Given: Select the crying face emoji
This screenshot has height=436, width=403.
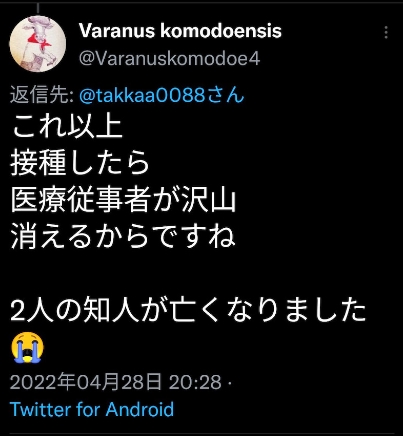Looking at the screenshot, I should click(x=27, y=347).
